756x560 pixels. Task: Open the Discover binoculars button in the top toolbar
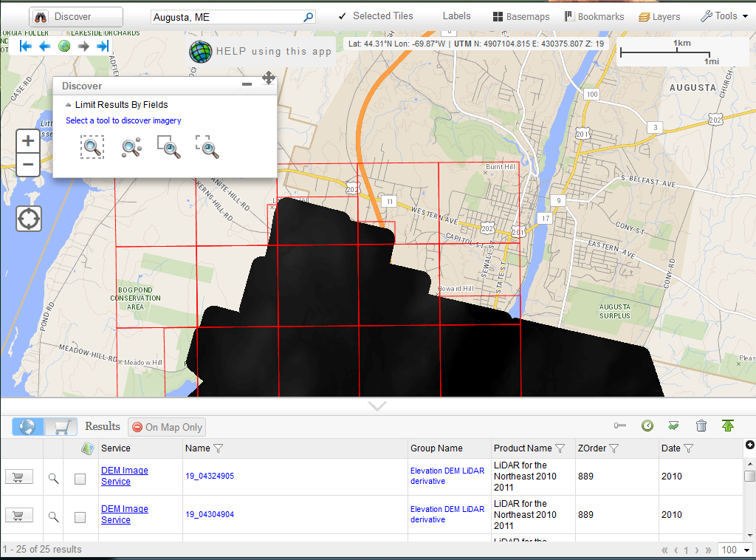coord(76,17)
